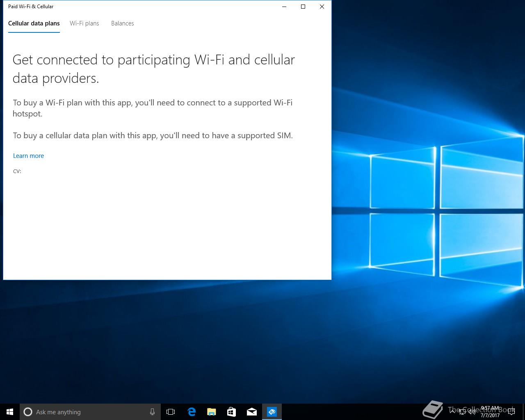
Task: Select Paid Wi-Fi & Cellular taskbar icon
Action: click(272, 412)
